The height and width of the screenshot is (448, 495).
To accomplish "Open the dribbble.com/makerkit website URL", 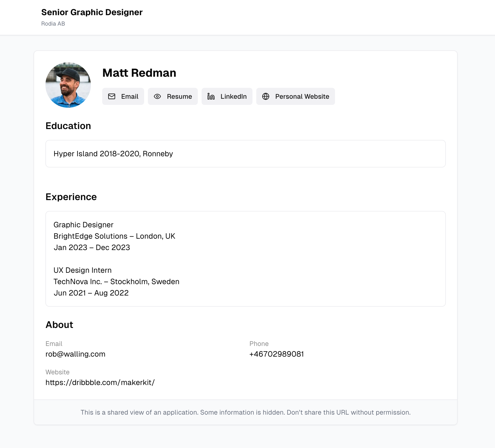I will coord(100,382).
